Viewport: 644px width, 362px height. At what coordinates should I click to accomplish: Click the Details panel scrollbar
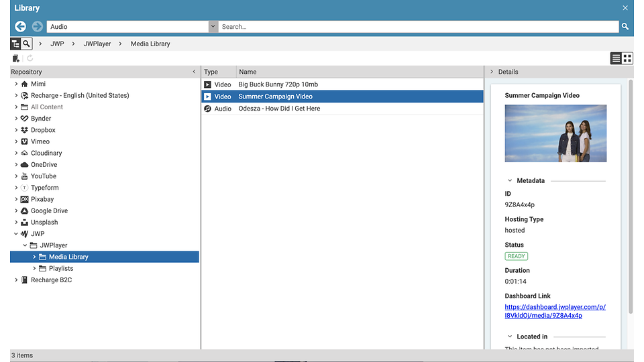coord(631,197)
